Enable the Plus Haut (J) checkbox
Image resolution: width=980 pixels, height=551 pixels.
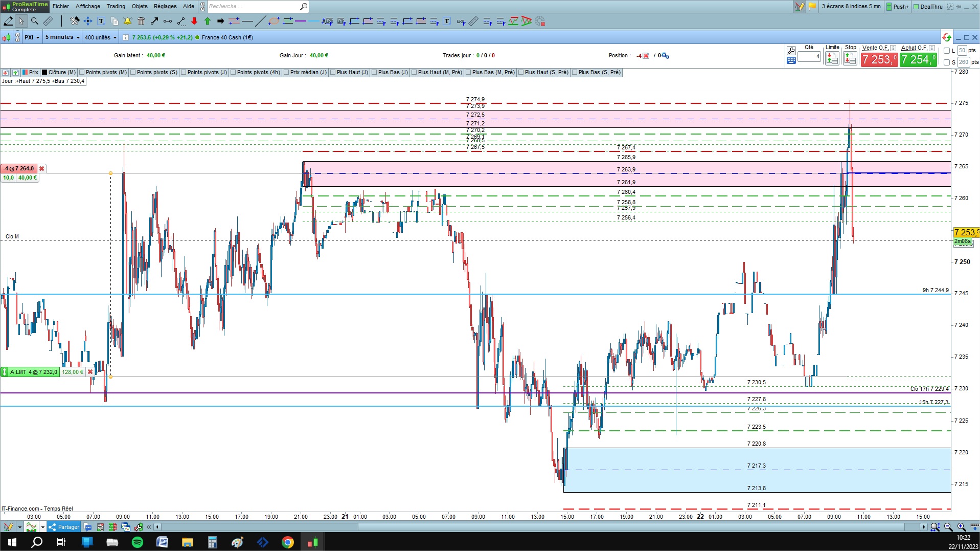point(333,73)
